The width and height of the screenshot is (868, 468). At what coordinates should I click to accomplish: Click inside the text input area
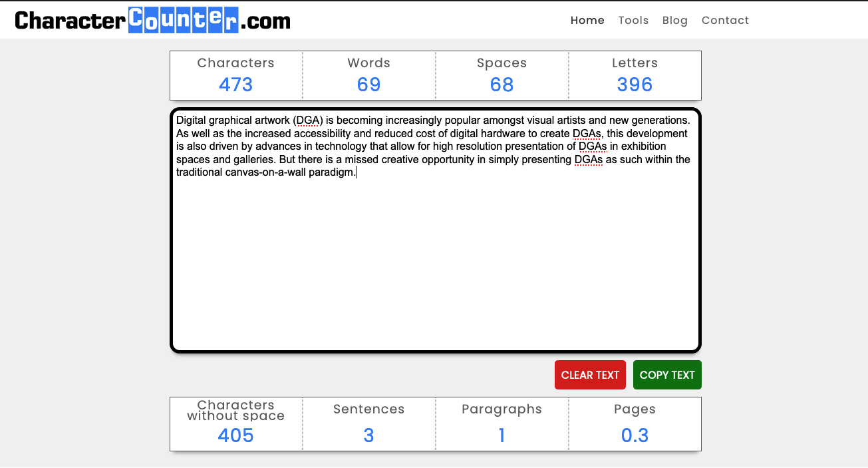[436, 230]
